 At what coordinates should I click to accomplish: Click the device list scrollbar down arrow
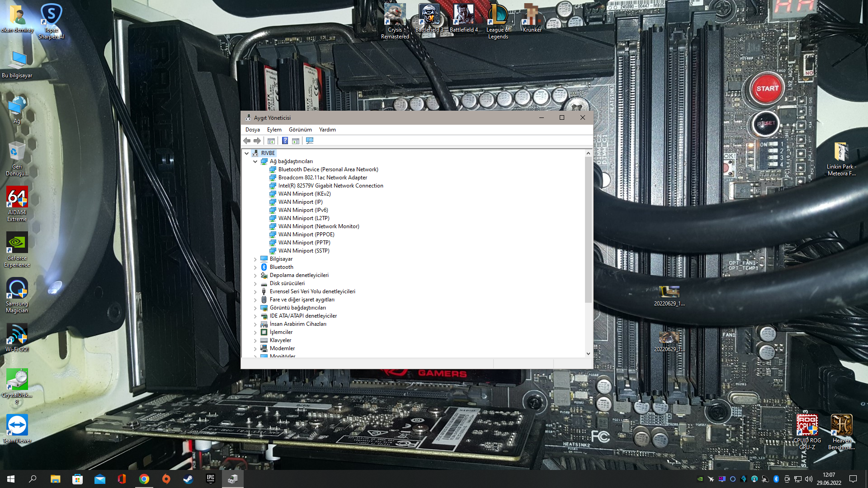tap(588, 354)
